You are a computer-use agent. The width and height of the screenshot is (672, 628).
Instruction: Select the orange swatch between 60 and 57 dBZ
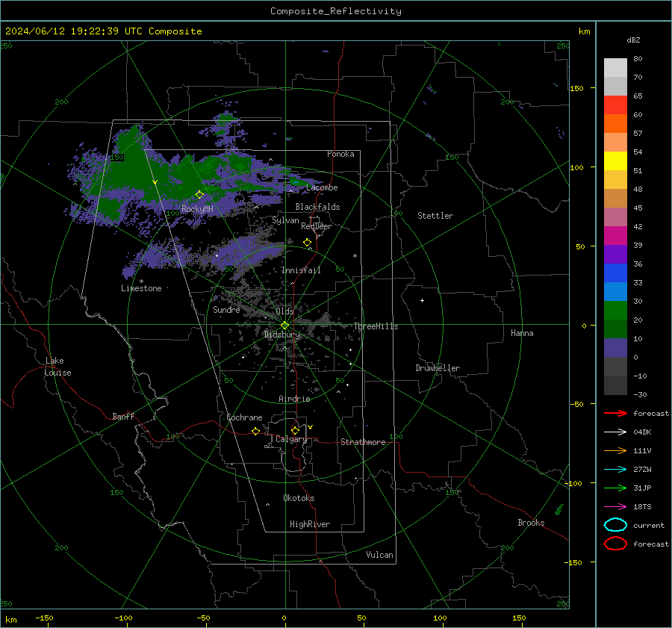pos(615,123)
